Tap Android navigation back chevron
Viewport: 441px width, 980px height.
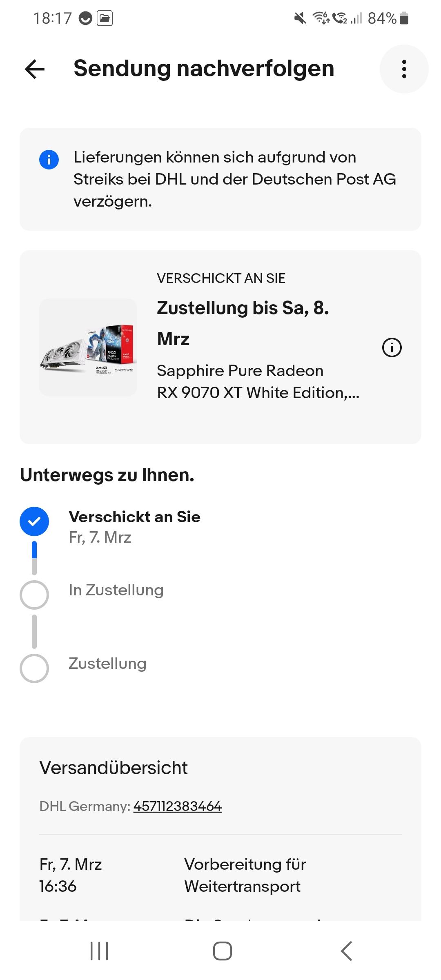click(346, 951)
